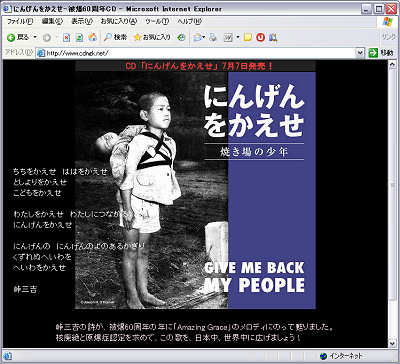Click the poem line へいわをかえせ
This screenshot has width=400, height=364.
[x=40, y=268]
